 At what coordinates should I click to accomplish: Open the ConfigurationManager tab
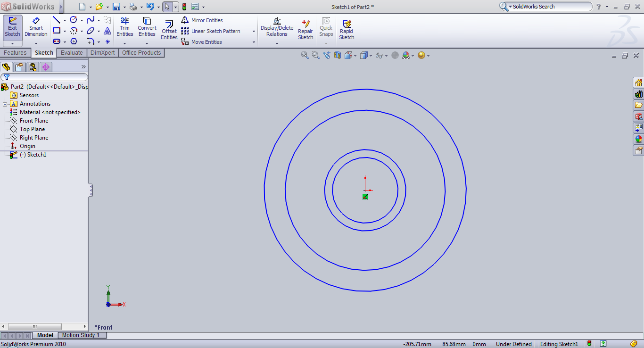click(32, 66)
